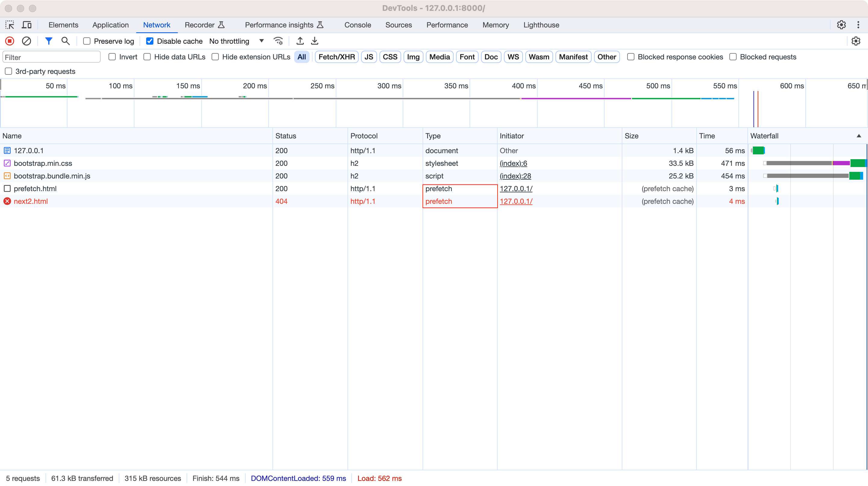Toggle Waterfall column sort arrow
The height and width of the screenshot is (486, 868).
point(859,136)
